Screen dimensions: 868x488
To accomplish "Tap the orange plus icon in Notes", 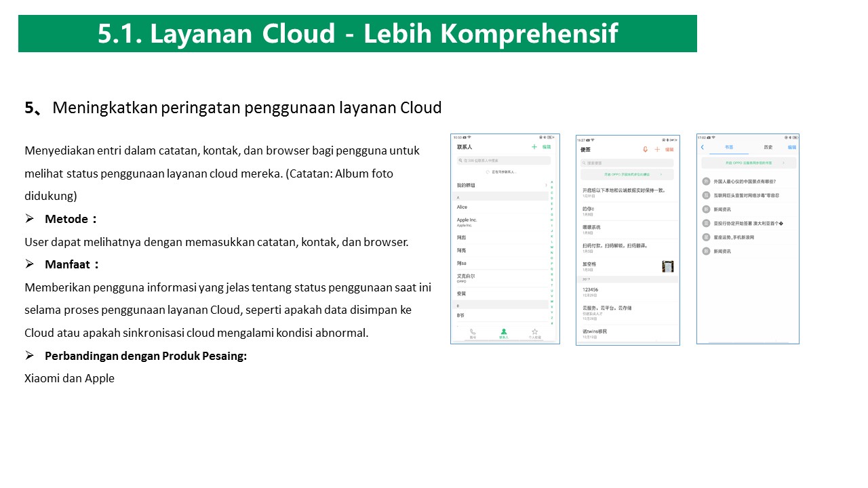I will click(x=657, y=149).
